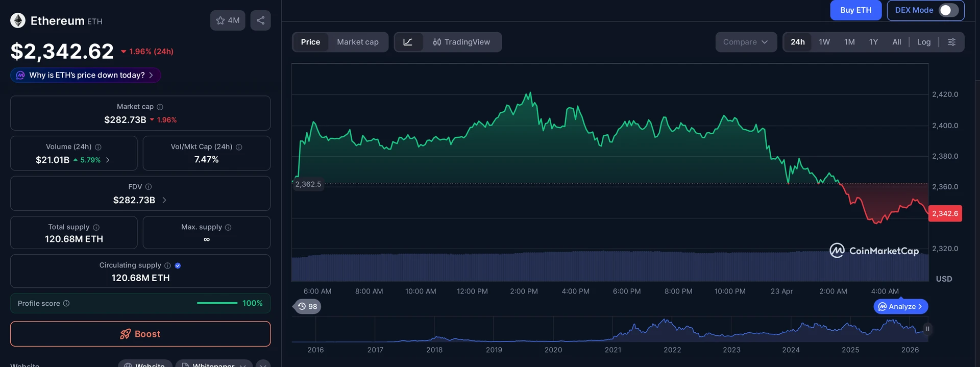The width and height of the screenshot is (980, 367).
Task: Click the $282.73B market cap value
Action: 125,120
